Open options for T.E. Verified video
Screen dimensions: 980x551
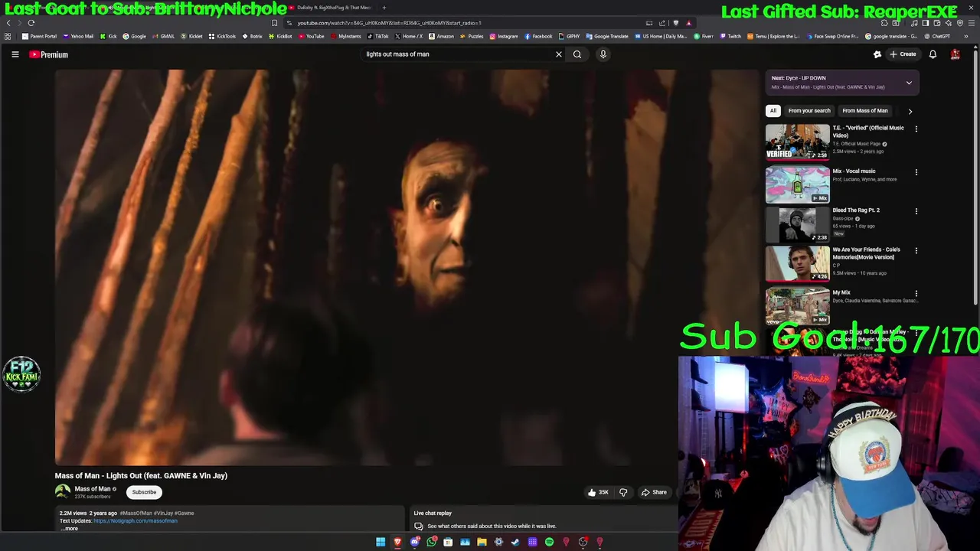[916, 129]
